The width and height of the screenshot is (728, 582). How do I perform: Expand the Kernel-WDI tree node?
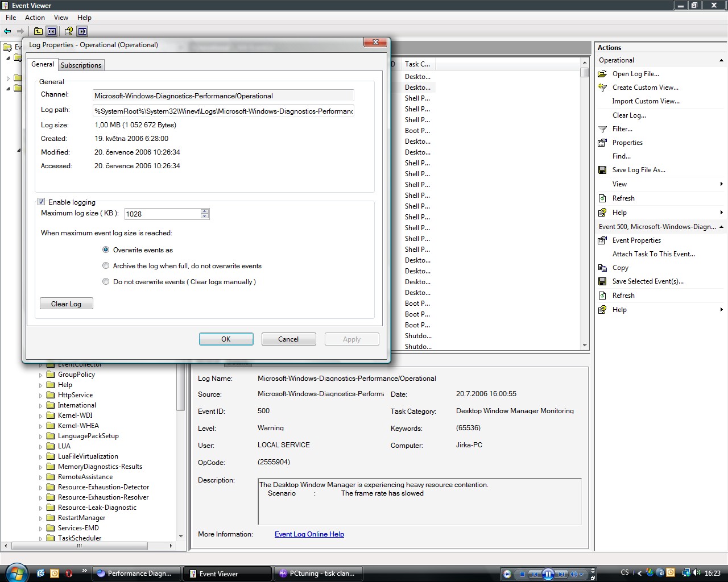(x=41, y=416)
